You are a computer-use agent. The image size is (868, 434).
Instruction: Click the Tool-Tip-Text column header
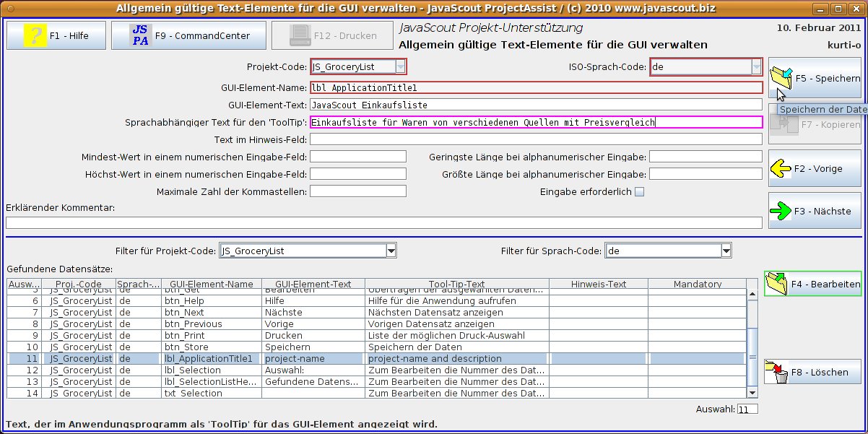456,285
